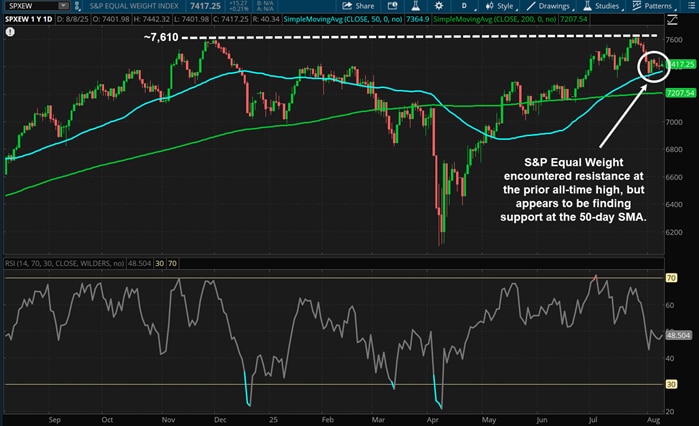Click the 7207.54 value in study header
699x426 pixels.
click(574, 19)
